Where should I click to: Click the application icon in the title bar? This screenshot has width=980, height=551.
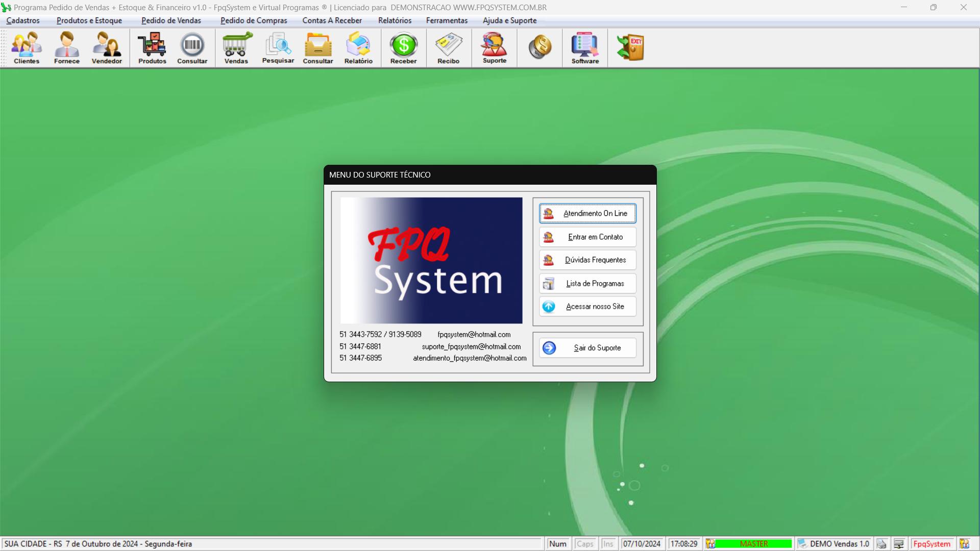(6, 8)
